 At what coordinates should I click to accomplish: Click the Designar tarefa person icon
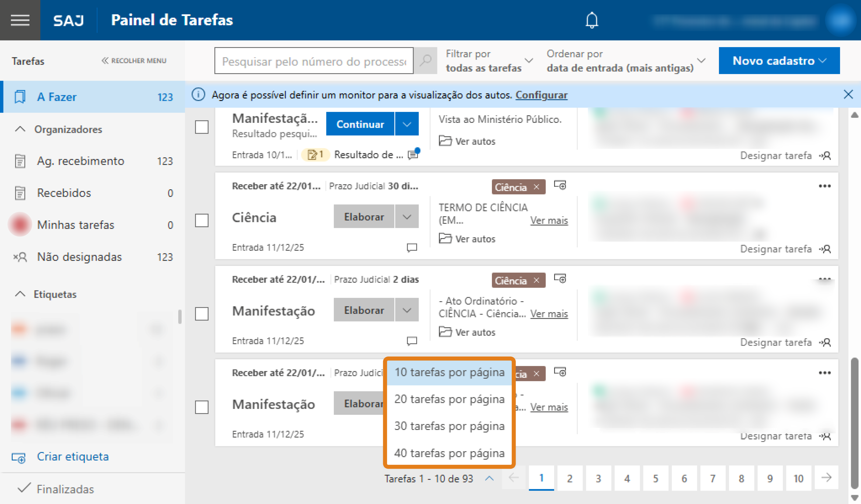[827, 249]
